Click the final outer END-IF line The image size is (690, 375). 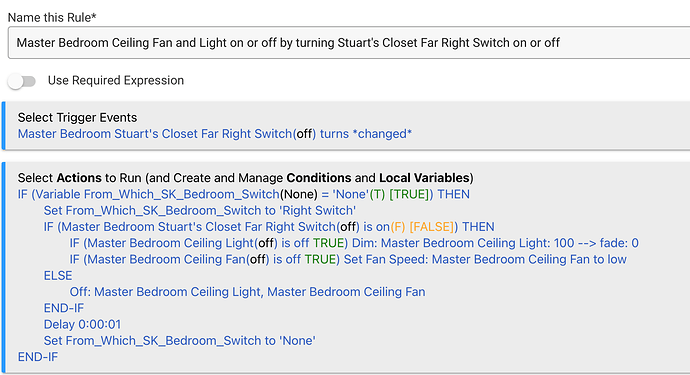[x=38, y=357]
